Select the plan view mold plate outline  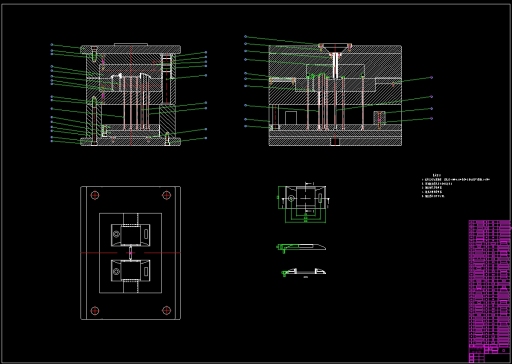[131, 253]
